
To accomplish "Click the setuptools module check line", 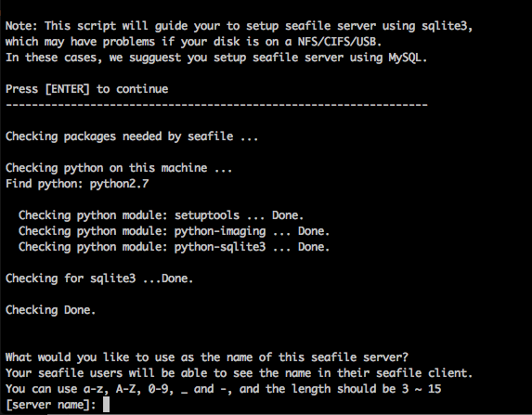I will 161,215.
